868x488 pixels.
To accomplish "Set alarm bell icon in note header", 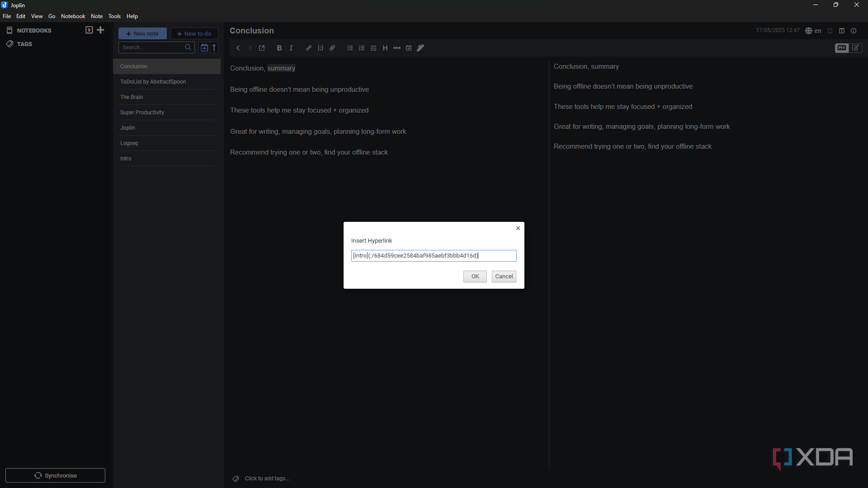I will [830, 31].
